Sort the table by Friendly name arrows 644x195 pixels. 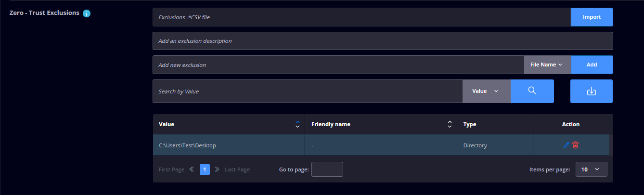(x=450, y=124)
